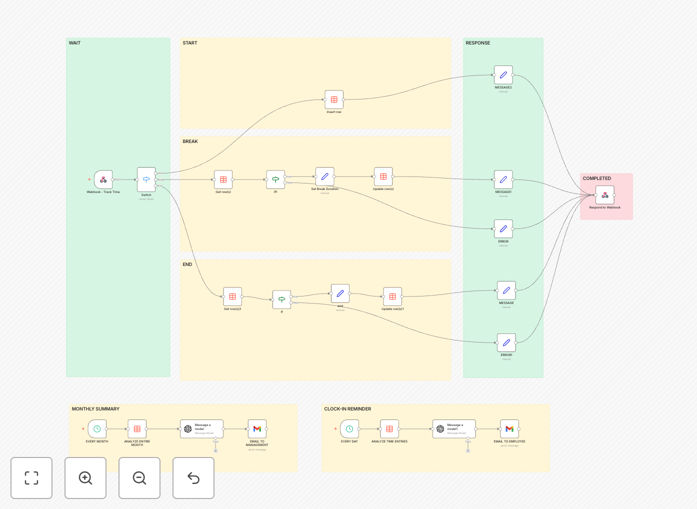Select the If node in END section
The image size is (697, 509).
tap(282, 300)
